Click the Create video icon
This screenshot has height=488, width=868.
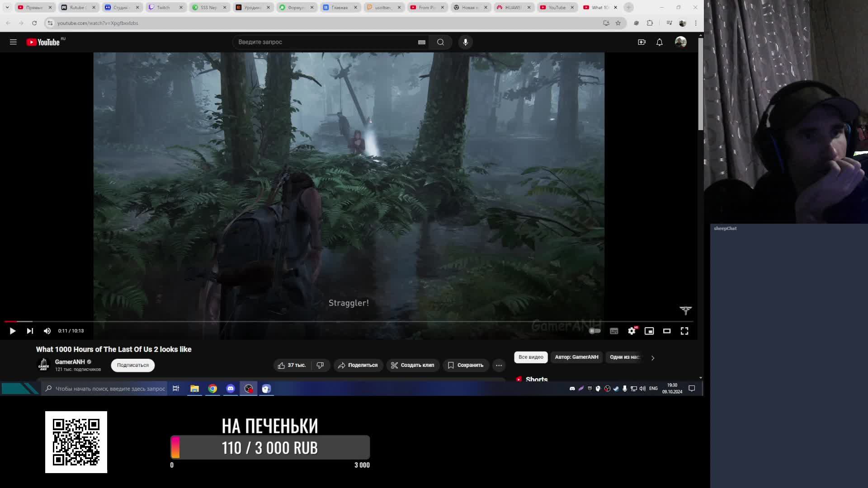tap(642, 42)
